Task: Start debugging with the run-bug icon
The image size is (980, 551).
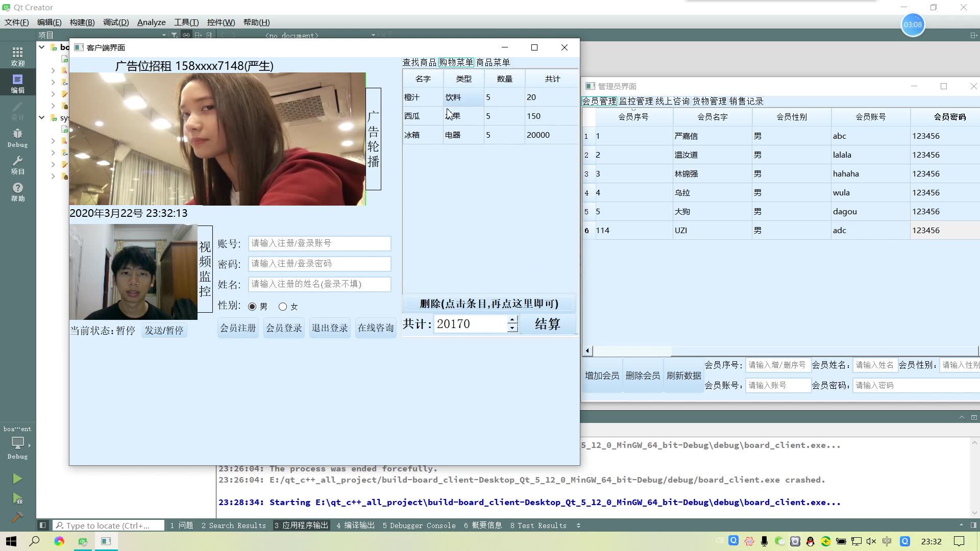Action: 17,498
